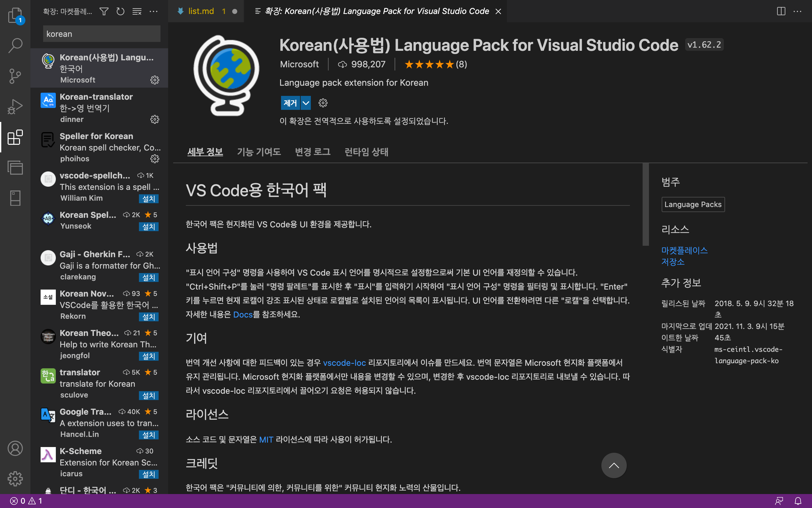This screenshot has width=812, height=508.
Task: Click the Microsoft publisher name
Action: [x=299, y=64]
